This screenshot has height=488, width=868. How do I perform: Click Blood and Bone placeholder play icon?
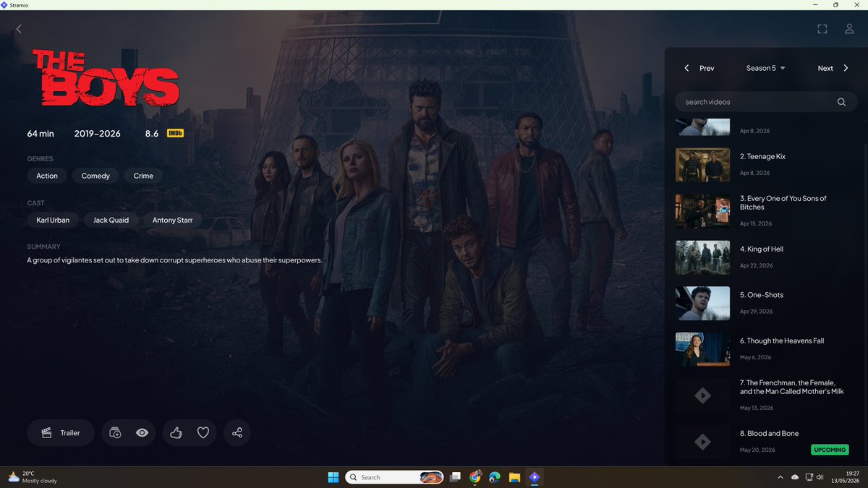pos(702,442)
